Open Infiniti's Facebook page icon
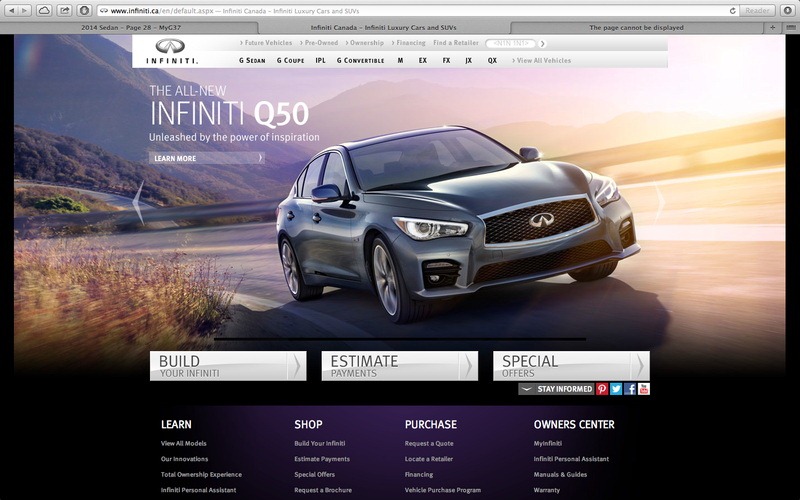Screen dimensions: 800x500 [x=630, y=389]
